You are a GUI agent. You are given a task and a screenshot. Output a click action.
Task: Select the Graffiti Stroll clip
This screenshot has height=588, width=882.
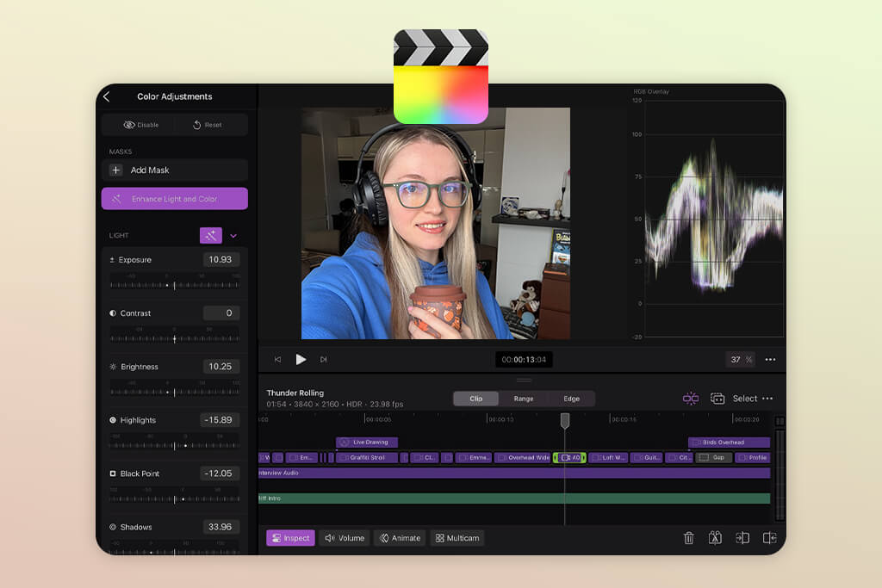pyautogui.click(x=367, y=458)
